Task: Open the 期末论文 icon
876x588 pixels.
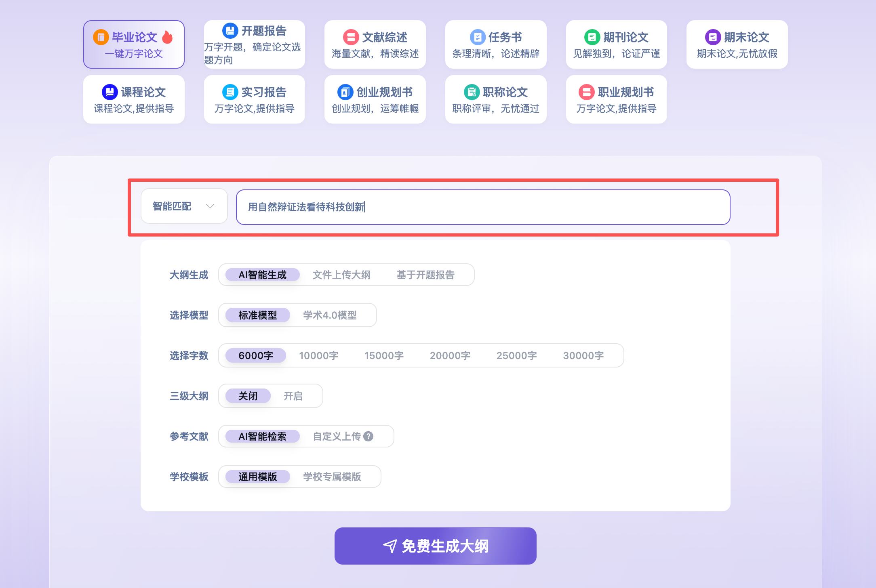Action: pyautogui.click(x=712, y=37)
